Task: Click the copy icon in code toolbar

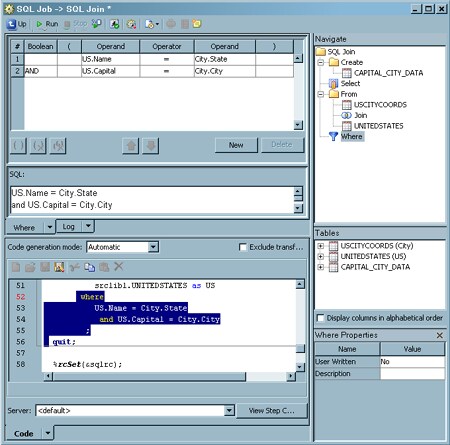Action: (x=89, y=267)
